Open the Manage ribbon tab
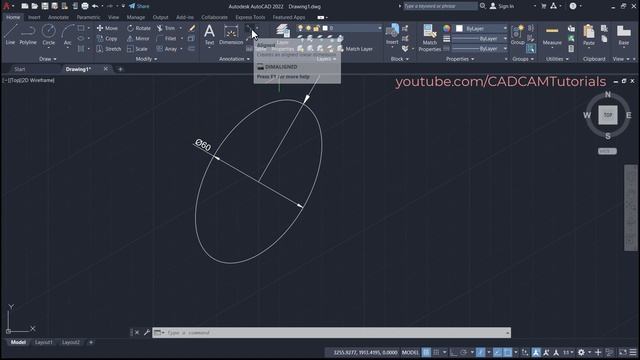This screenshot has height=360, width=640. click(x=136, y=17)
